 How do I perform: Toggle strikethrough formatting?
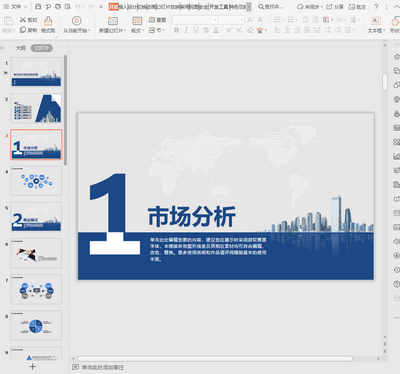[206, 30]
